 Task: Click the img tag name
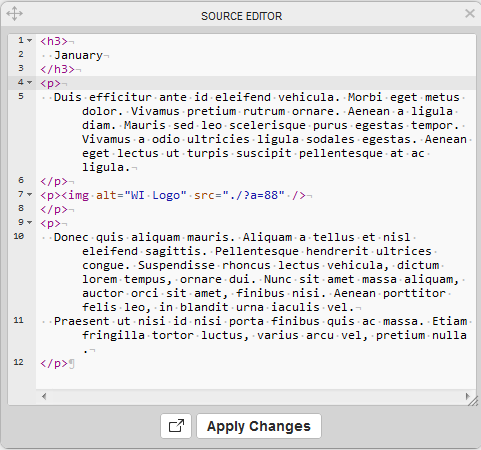(78, 195)
